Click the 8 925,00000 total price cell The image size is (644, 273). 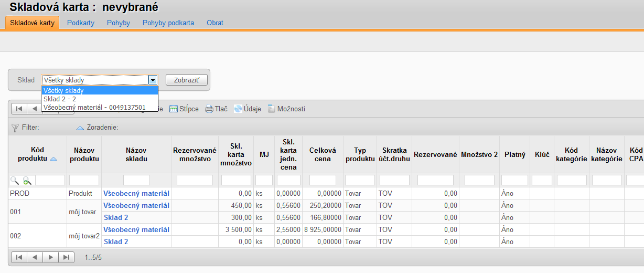323,229
